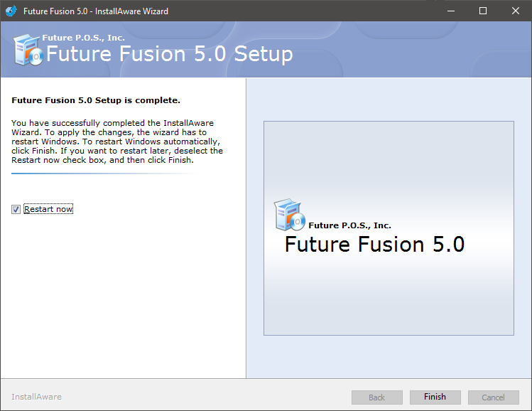
Task: Click the large Future Fusion 5.0 splash text
Action: 374,244
